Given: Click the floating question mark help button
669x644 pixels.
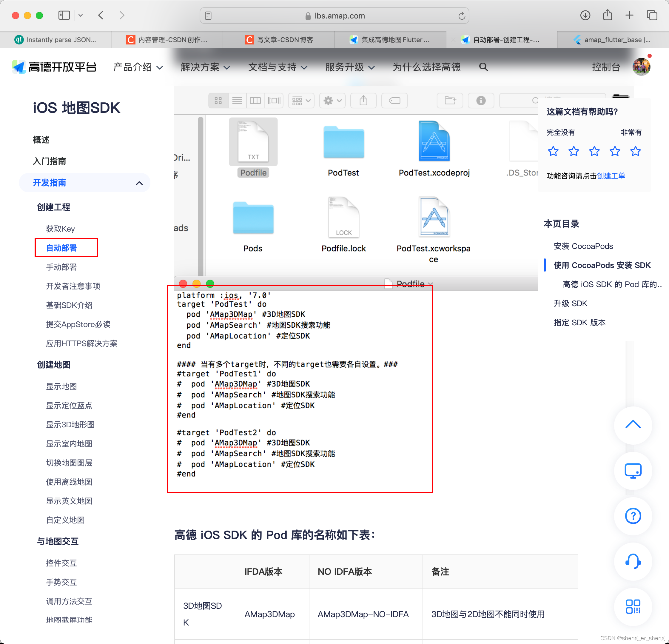Looking at the screenshot, I should (x=633, y=516).
